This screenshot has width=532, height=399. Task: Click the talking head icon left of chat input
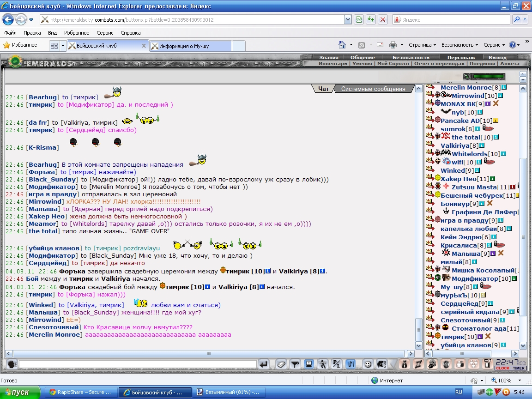coord(12,365)
